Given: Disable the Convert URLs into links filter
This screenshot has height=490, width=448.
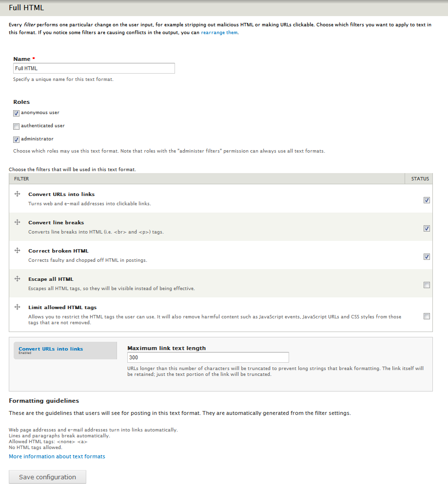Looking at the screenshot, I should (x=427, y=200).
